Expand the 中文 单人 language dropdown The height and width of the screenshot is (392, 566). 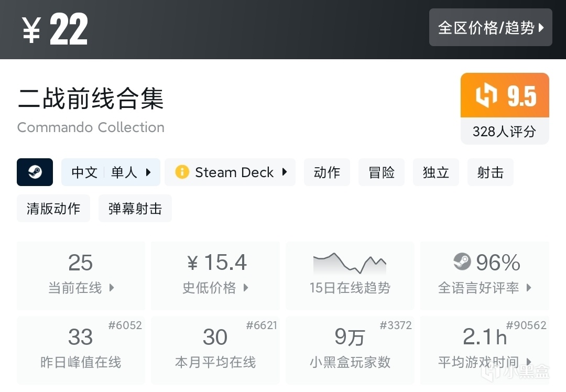[x=148, y=172]
